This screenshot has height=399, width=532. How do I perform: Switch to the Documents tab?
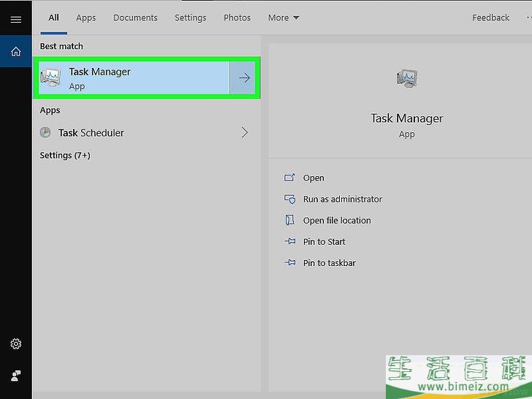tap(135, 18)
